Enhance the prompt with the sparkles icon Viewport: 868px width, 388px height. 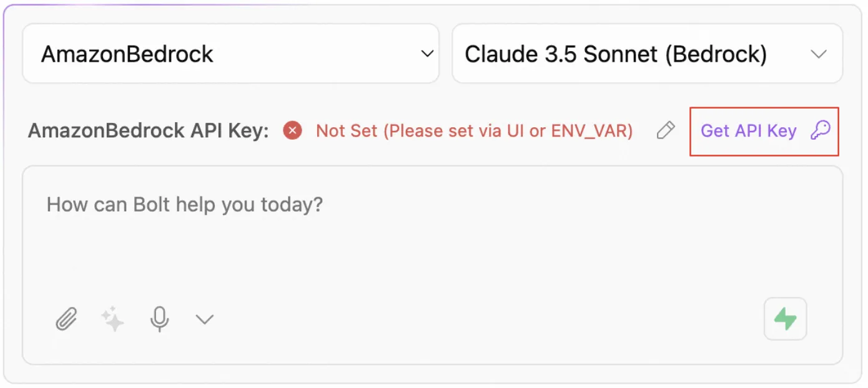coord(112,319)
